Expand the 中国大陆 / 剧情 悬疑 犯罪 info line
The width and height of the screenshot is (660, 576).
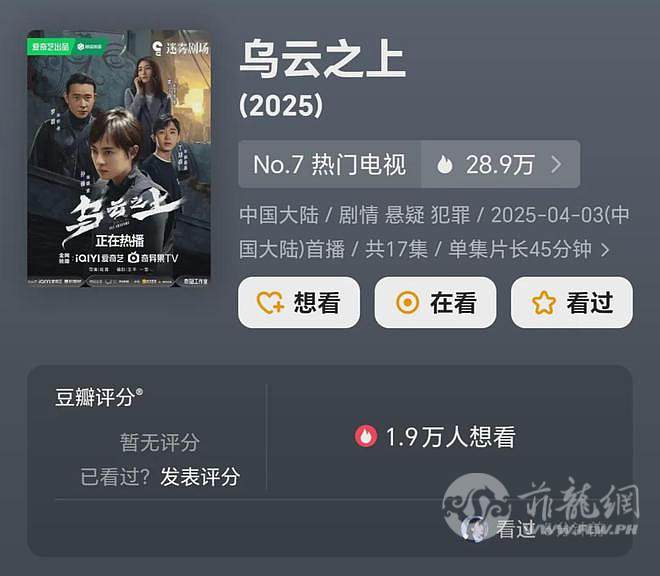[434, 232]
